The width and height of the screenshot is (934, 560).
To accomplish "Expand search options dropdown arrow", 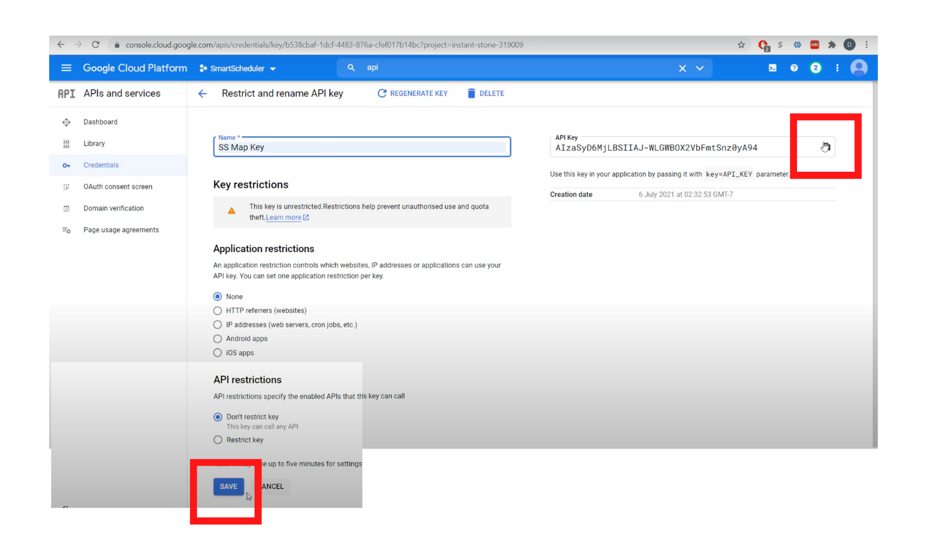I will pos(700,68).
